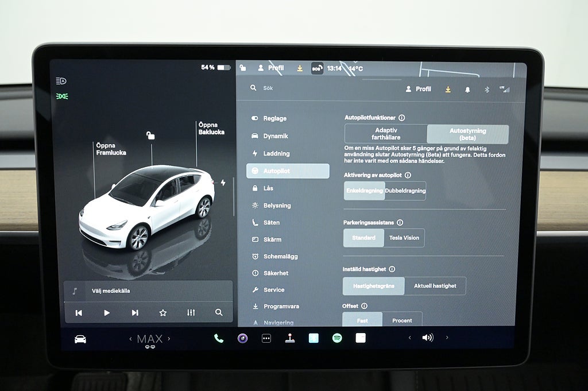Lower volume with left chevron
Image resolution: width=588 pixels, height=391 pixels.
click(x=409, y=338)
